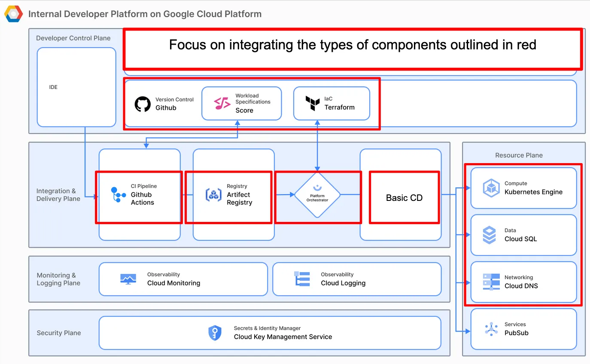This screenshot has height=364, width=590.
Task: Click the Security Plane section label
Action: pyautogui.click(x=59, y=333)
